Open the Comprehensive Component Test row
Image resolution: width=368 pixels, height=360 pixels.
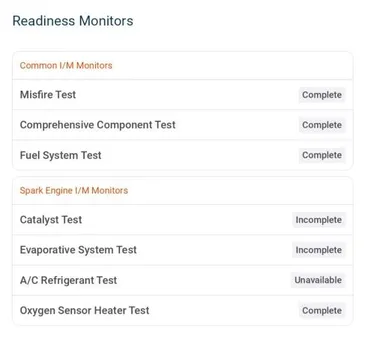183,125
